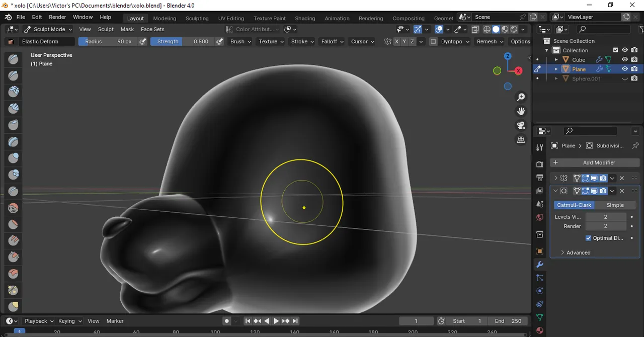Toggle Y axis symmetry
644x337 pixels.
point(405,42)
